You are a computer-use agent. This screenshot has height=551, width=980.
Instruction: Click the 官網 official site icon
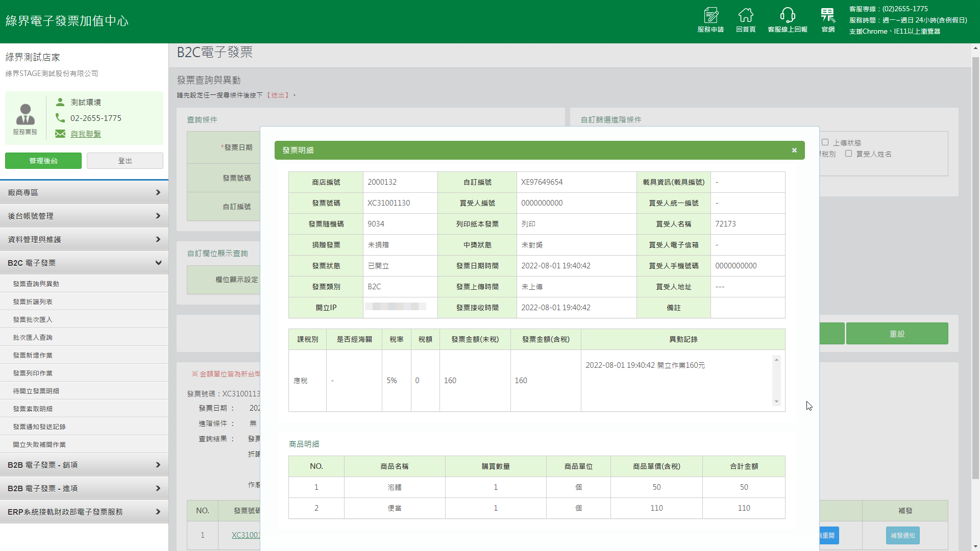click(x=828, y=15)
